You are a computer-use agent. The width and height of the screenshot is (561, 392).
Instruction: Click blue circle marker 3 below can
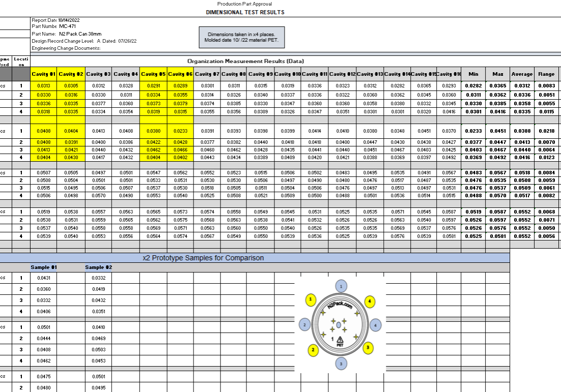[x=341, y=364]
